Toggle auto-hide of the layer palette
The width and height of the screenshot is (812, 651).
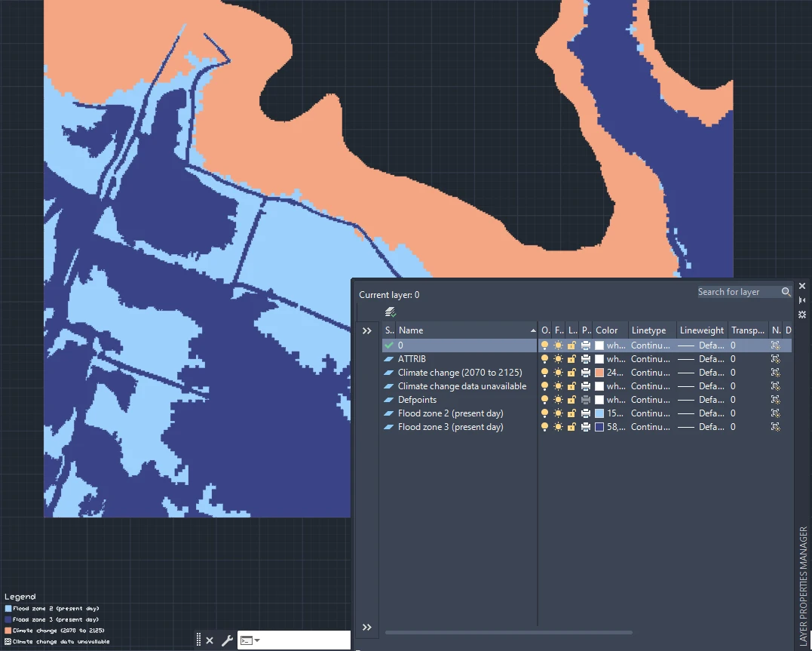pos(802,300)
